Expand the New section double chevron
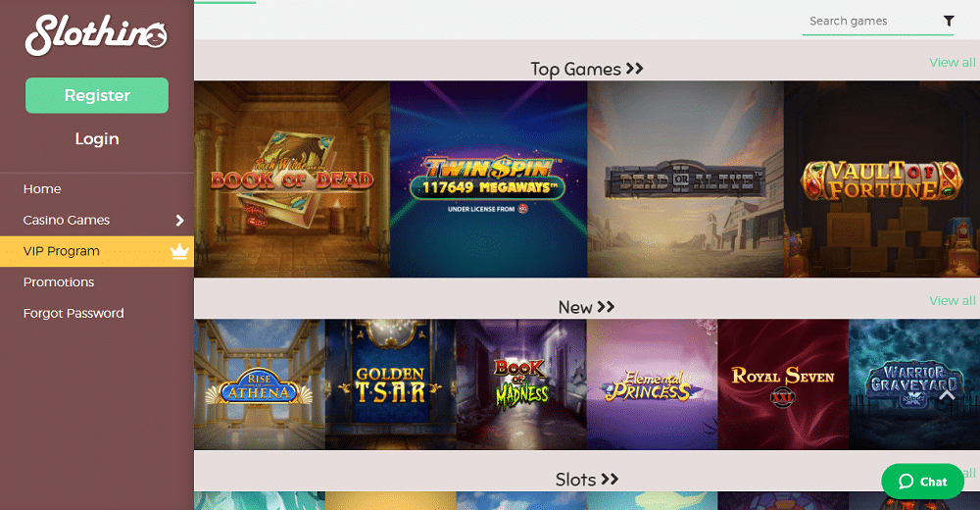This screenshot has width=980, height=510. 606,307
